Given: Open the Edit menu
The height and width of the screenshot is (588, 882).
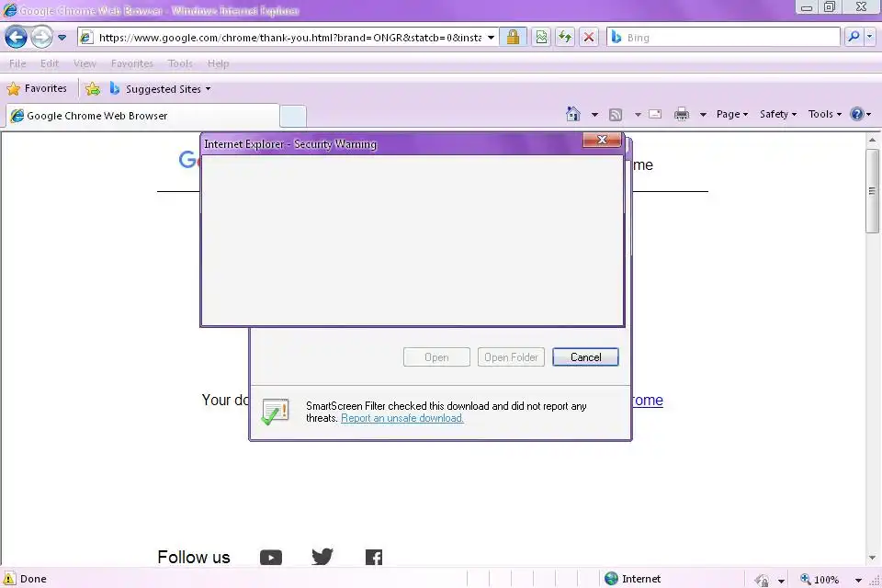Looking at the screenshot, I should [x=50, y=63].
